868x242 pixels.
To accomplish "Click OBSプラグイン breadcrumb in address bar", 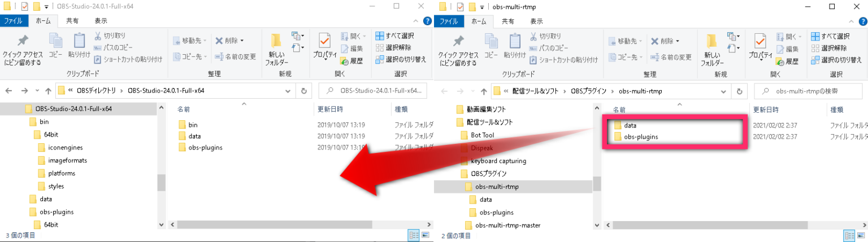I will [x=589, y=90].
